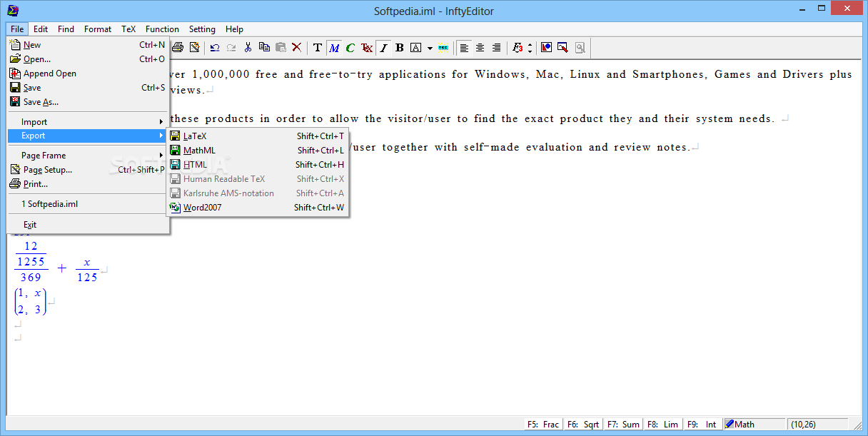Click the Karlsruhe AMS-notation export entry
This screenshot has width=868, height=436.
pyautogui.click(x=258, y=193)
